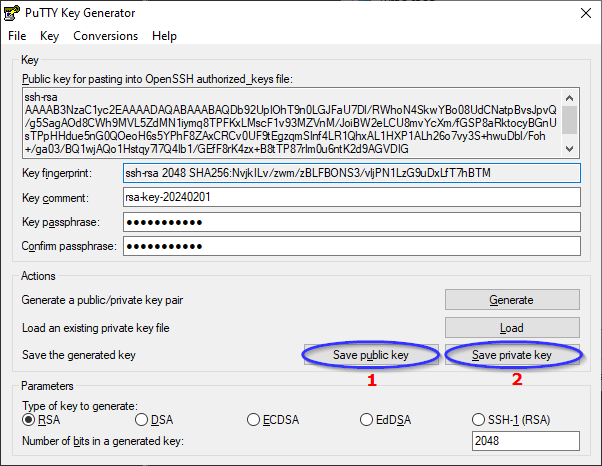Image resolution: width=602 pixels, height=466 pixels.
Task: Click the PuTTY Key Generator title bar icon
Action: coord(12,12)
